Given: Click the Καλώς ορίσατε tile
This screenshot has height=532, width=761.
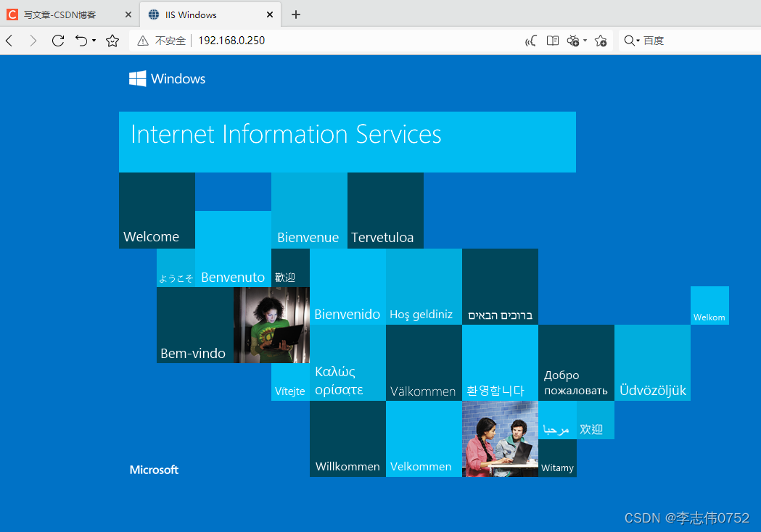Looking at the screenshot, I should (x=347, y=362).
